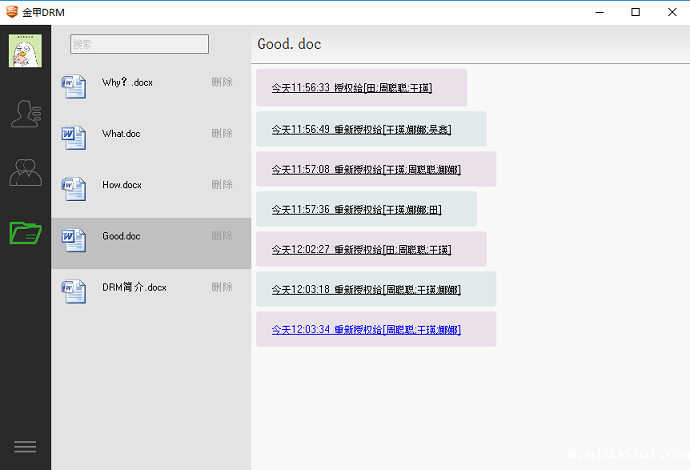
Task: Open the 12:02:27 re-authorization record
Action: [361, 250]
